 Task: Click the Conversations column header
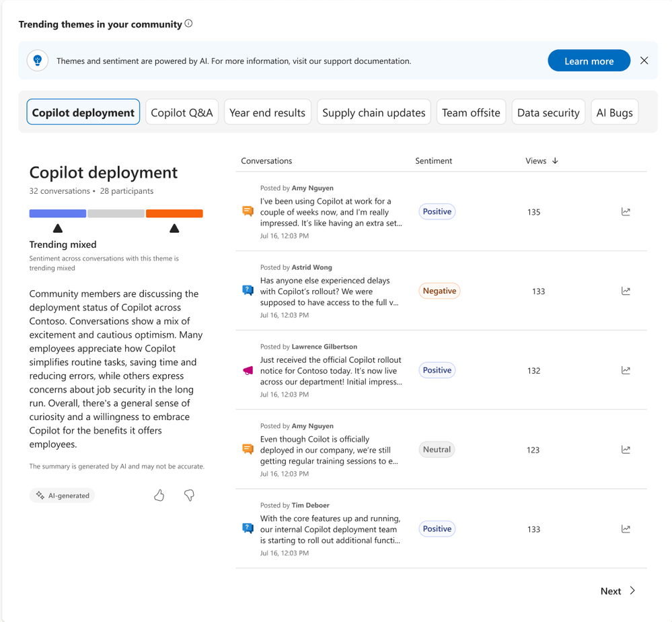pyautogui.click(x=266, y=160)
